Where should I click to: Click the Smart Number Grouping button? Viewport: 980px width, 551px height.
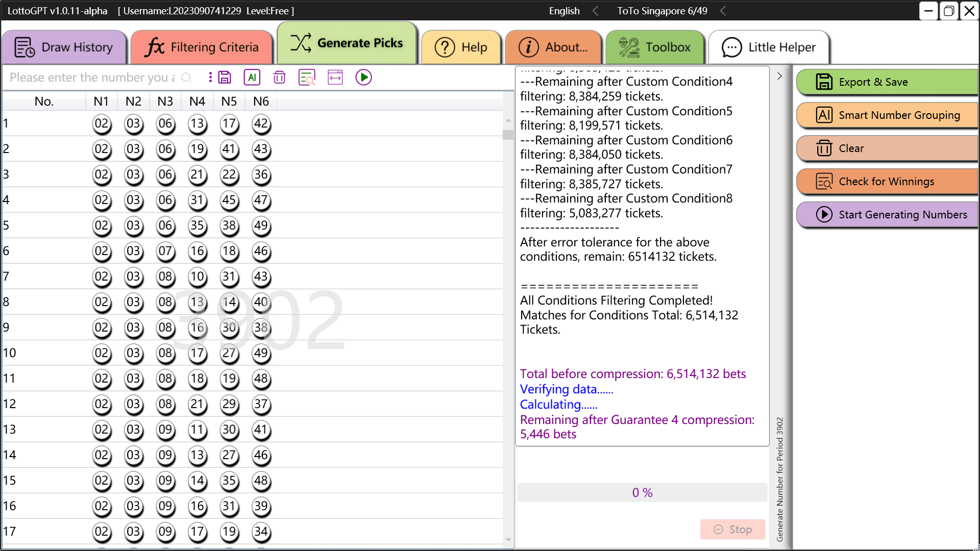pos(887,115)
